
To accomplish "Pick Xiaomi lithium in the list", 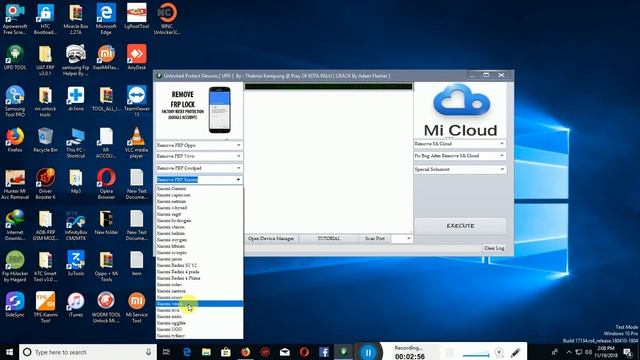I will click(199, 246).
